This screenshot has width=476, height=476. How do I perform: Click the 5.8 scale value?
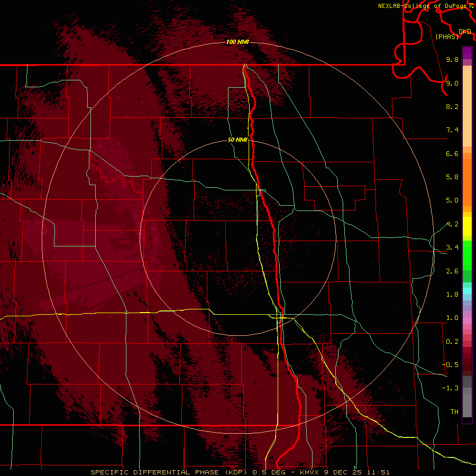452,177
